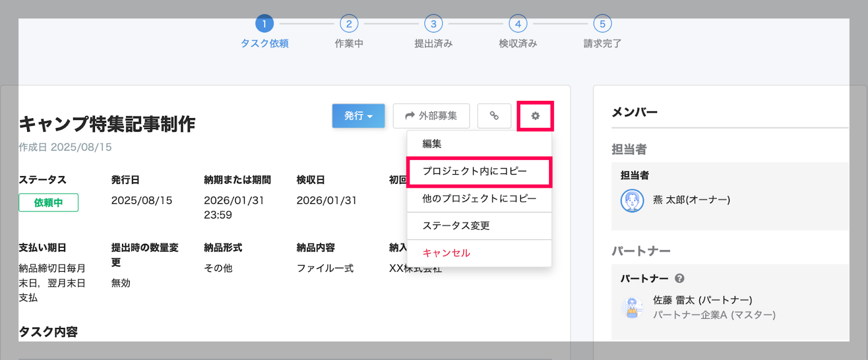Open the gear settings menu
868x360 pixels.
point(535,116)
